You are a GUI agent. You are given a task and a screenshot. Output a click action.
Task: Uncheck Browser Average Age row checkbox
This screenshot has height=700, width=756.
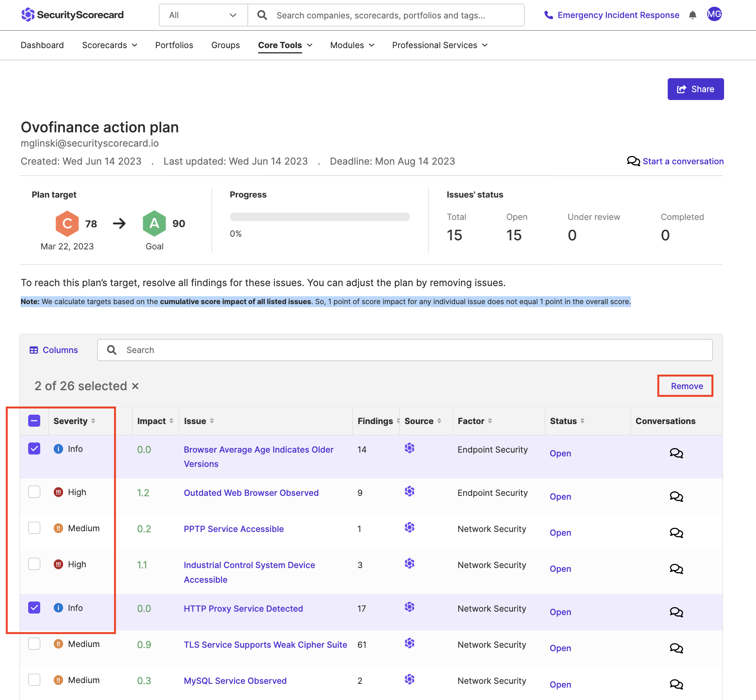pyautogui.click(x=34, y=448)
